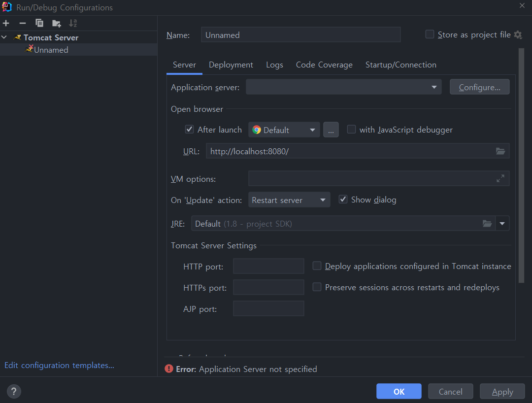Add a new configuration with the plus icon
Screen dimensions: 532x403
6,23
